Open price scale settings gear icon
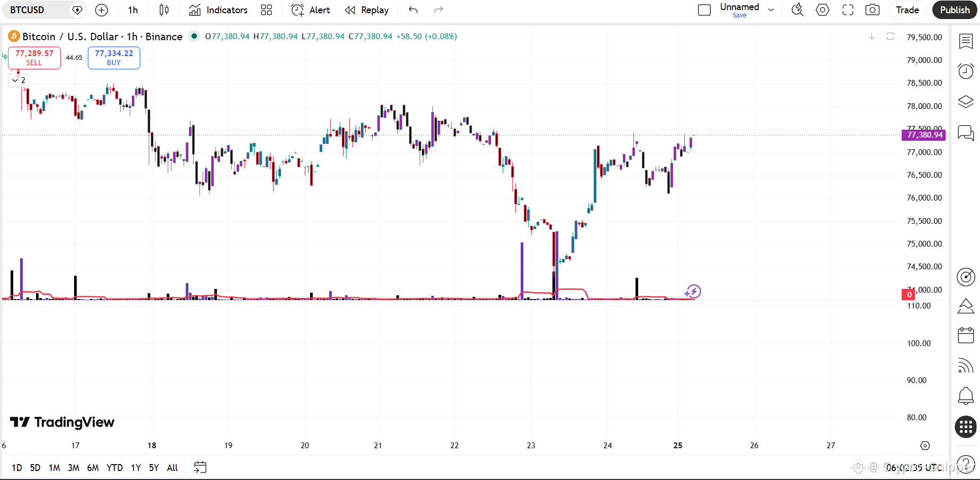The width and height of the screenshot is (980, 480). pyautogui.click(x=925, y=446)
